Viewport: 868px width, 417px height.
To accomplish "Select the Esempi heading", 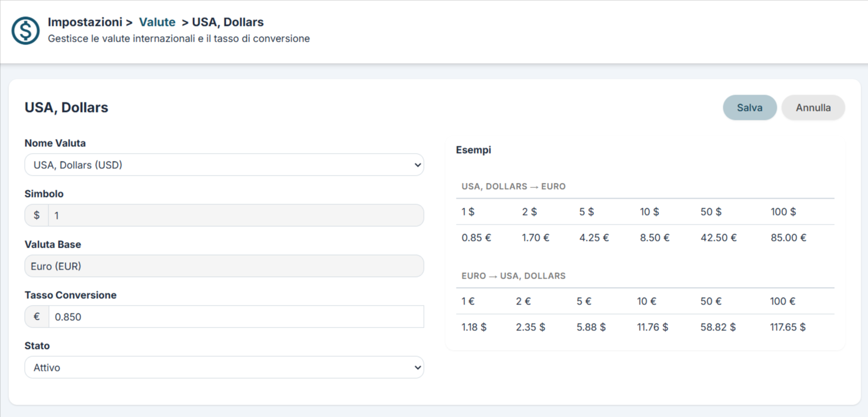I will coord(473,150).
